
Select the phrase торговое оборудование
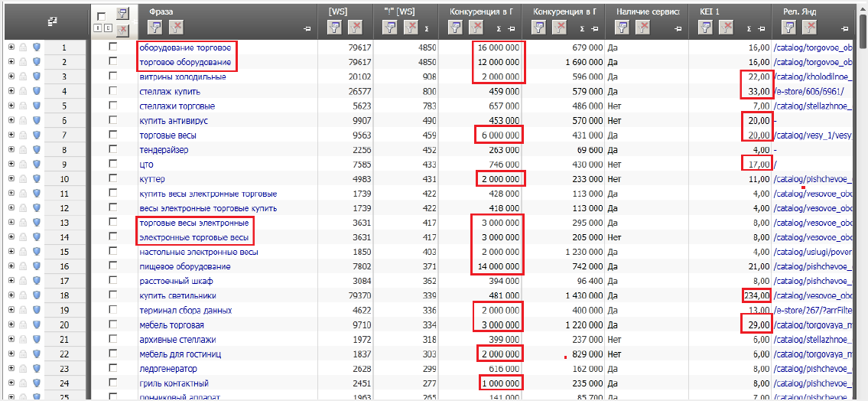pos(185,62)
